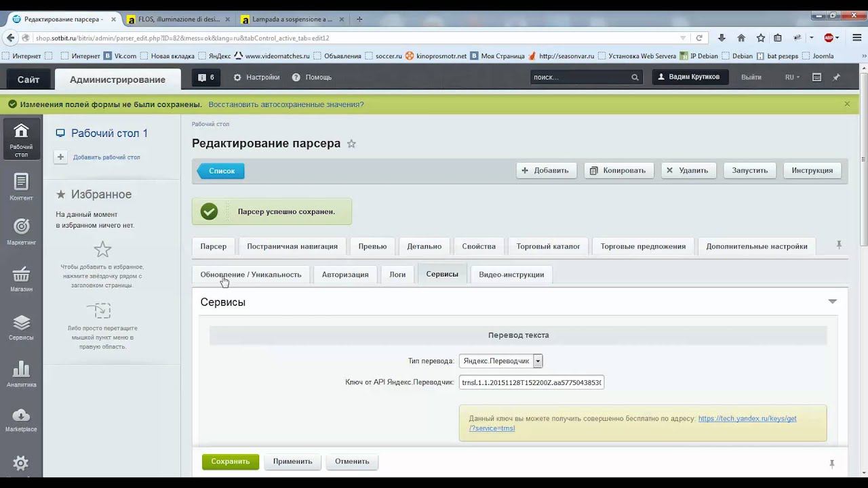This screenshot has height=488, width=868.
Task: Click the search magnifier icon
Action: 635,77
